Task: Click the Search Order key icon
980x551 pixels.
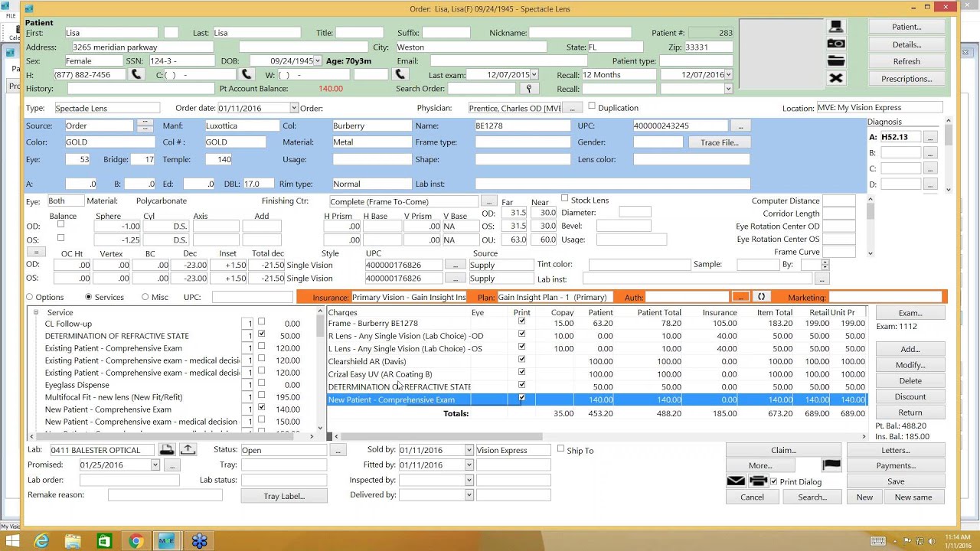Action: tap(528, 89)
